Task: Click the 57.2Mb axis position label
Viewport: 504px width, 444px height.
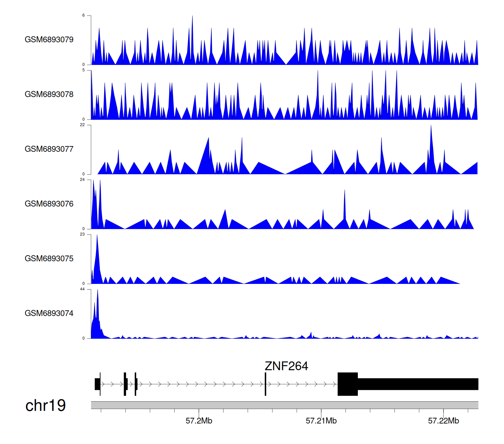Action: coord(199,421)
